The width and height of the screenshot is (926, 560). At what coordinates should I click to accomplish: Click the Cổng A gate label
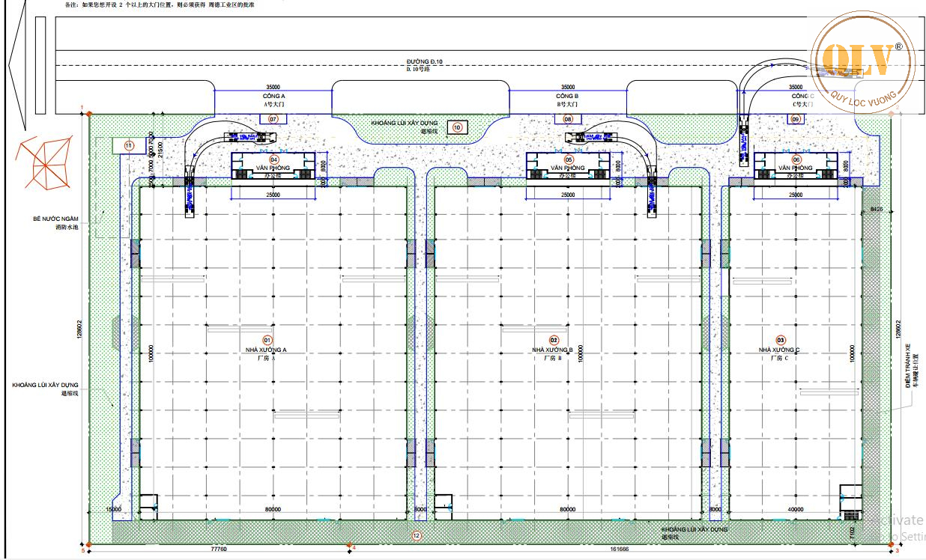[273, 97]
